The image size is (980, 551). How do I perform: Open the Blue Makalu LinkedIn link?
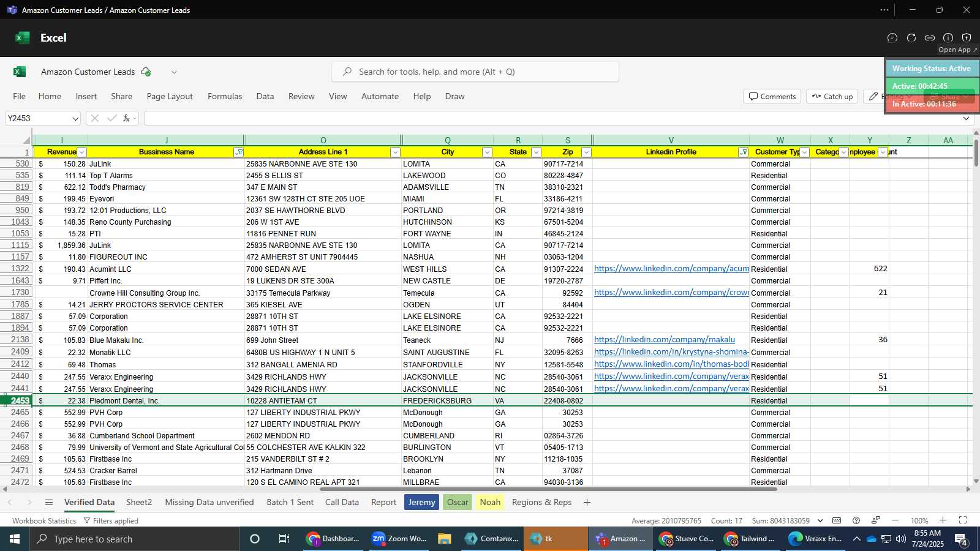pos(665,340)
